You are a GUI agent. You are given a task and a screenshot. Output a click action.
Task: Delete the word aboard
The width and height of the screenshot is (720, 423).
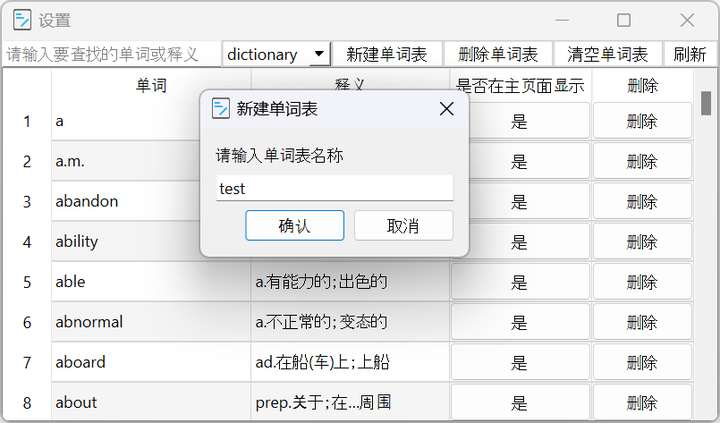(641, 362)
